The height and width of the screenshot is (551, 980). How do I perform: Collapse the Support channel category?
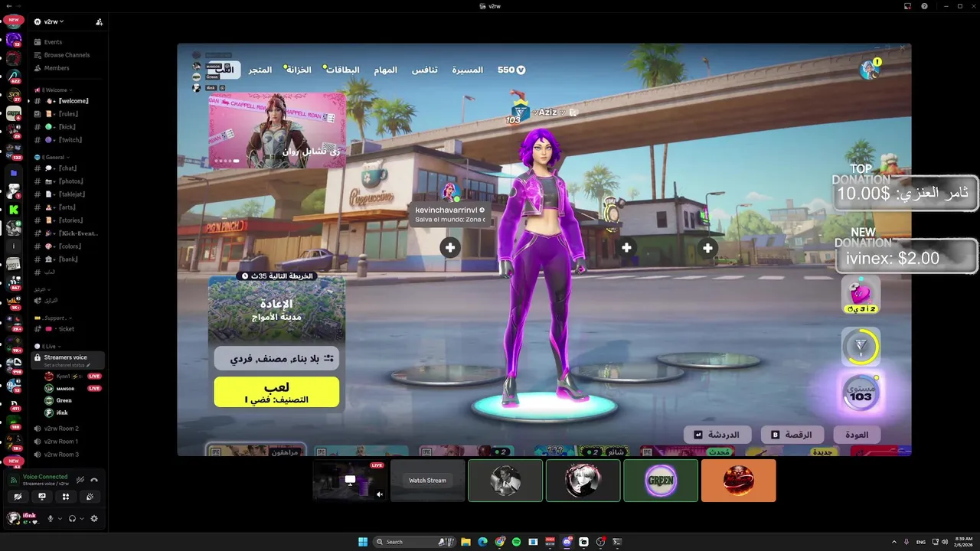53,318
